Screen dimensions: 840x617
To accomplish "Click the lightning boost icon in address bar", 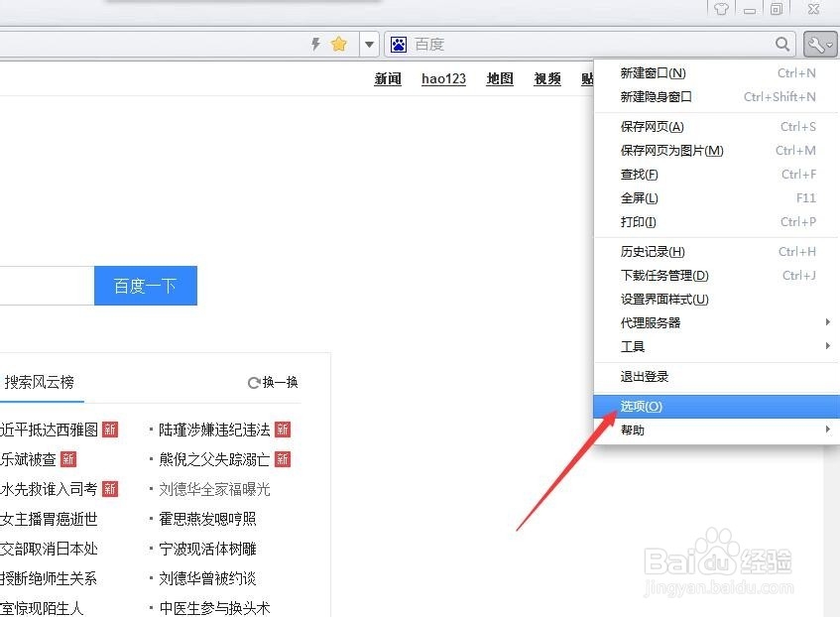I will click(x=315, y=44).
